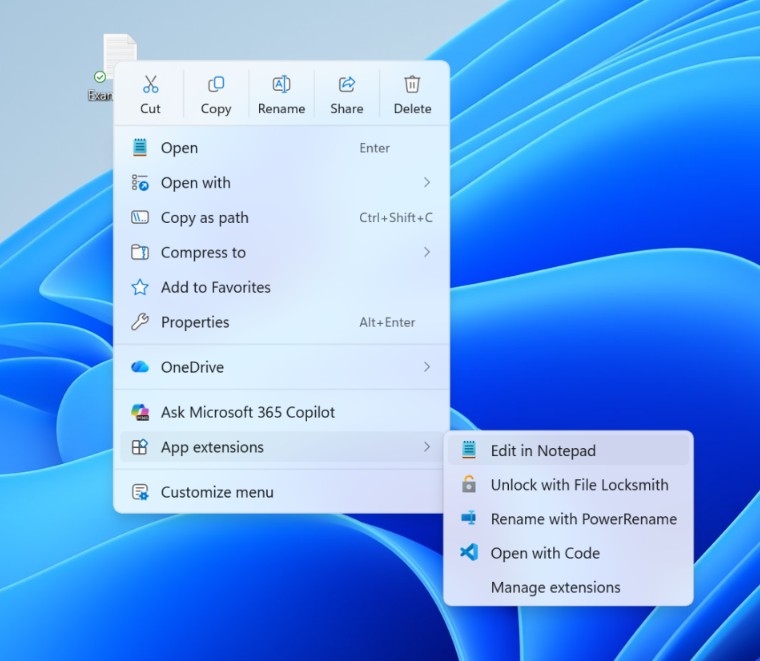Click the Open with icon
Image resolution: width=760 pixels, height=661 pixels.
click(x=140, y=183)
